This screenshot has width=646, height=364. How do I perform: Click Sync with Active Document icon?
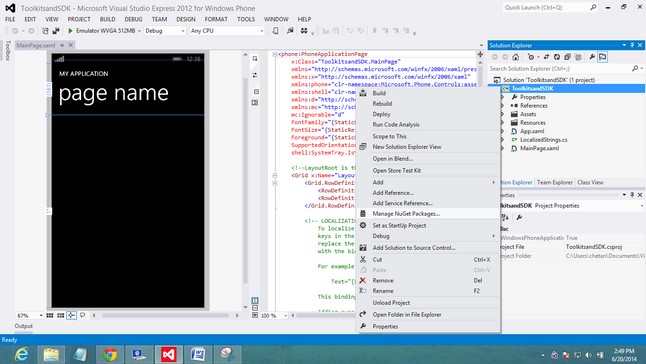(x=546, y=57)
